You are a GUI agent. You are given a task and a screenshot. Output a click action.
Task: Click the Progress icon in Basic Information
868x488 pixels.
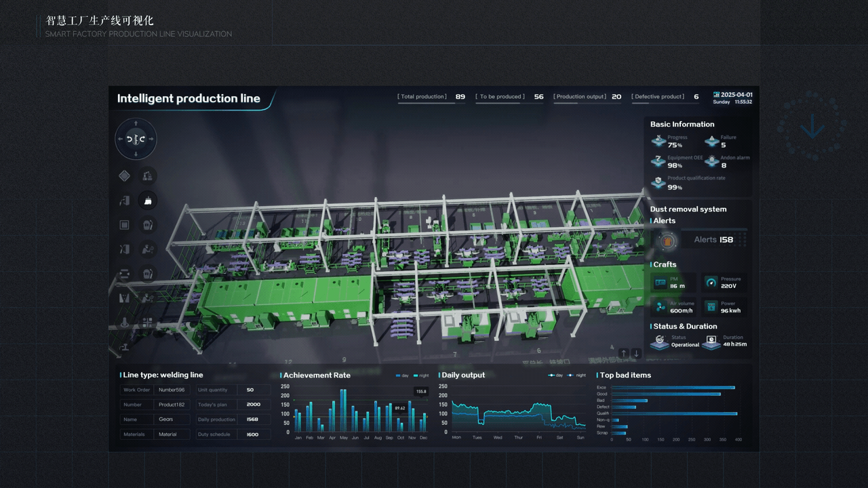(658, 142)
